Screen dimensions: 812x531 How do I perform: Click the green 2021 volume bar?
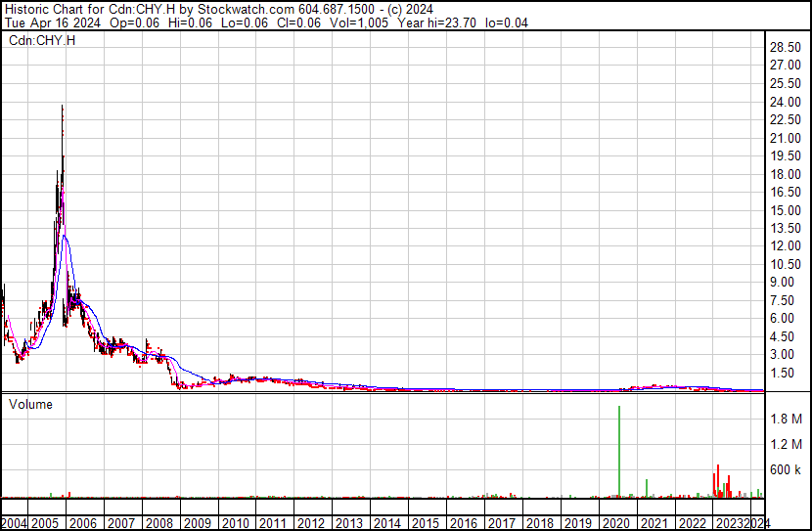pyautogui.click(x=647, y=487)
